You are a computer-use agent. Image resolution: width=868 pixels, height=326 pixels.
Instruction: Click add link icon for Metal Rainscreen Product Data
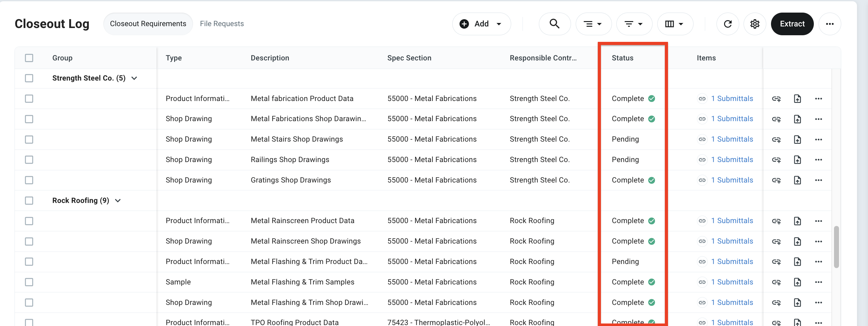776,221
